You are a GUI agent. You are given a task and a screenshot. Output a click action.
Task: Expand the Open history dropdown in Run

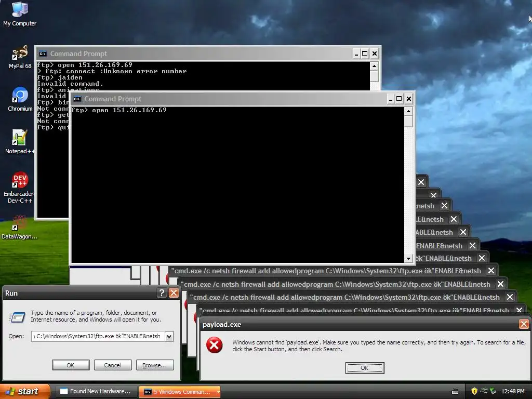pyautogui.click(x=169, y=336)
